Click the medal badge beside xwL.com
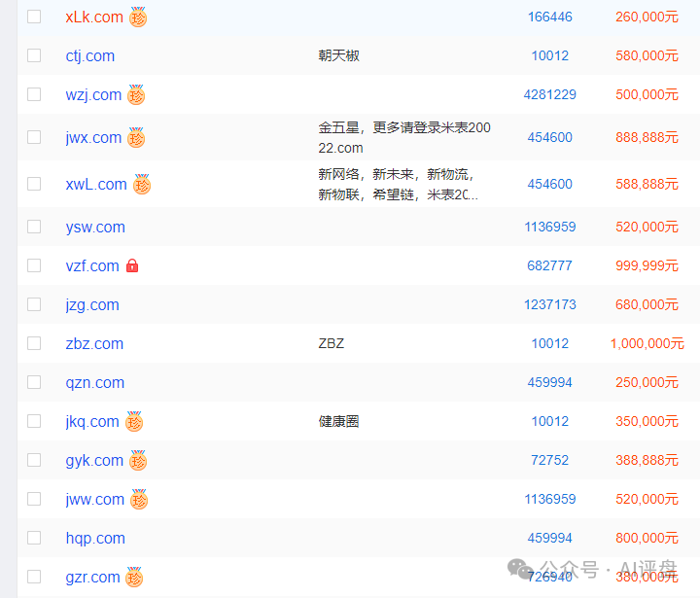This screenshot has height=598, width=700. click(x=142, y=185)
